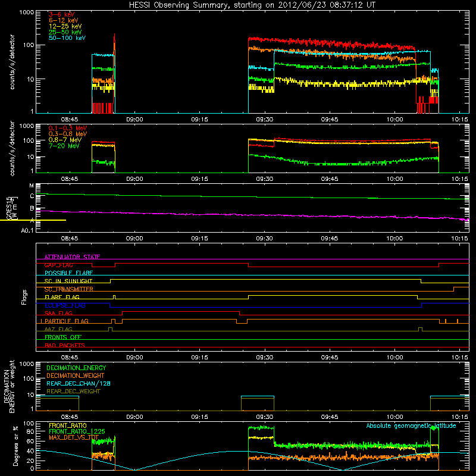The width and height of the screenshot is (476, 476).
Task: Click the yellow 12-25 keV legend entry
Action: (65, 26)
